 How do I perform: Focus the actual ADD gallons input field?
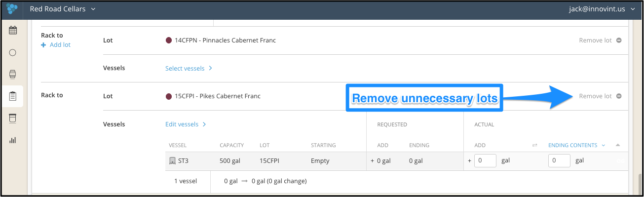[x=485, y=161]
